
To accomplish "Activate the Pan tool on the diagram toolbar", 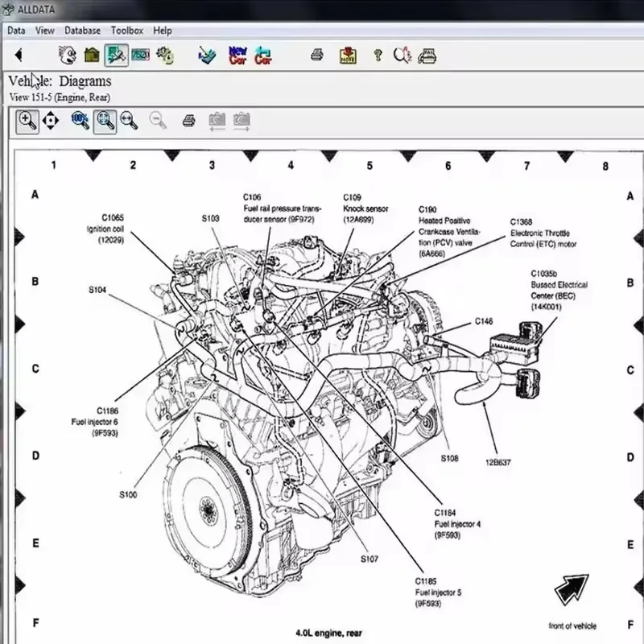I will (50, 120).
